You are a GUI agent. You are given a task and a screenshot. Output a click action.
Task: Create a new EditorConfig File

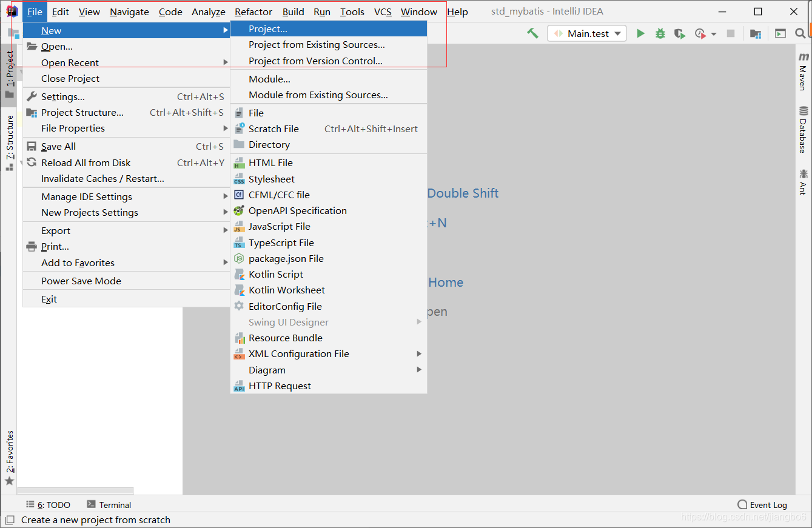(x=329, y=306)
